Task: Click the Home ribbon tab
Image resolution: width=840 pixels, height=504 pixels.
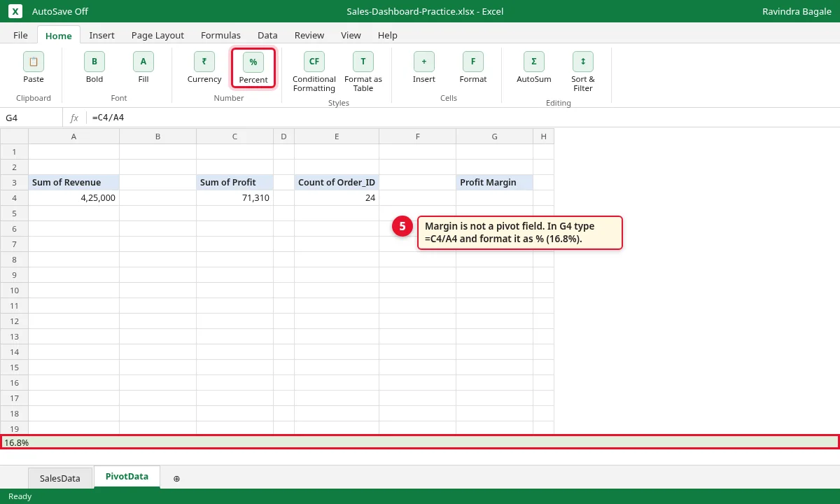Action: (x=59, y=35)
